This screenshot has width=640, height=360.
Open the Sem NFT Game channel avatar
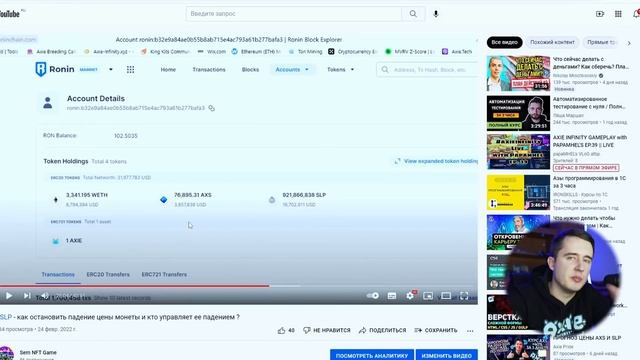6,354
